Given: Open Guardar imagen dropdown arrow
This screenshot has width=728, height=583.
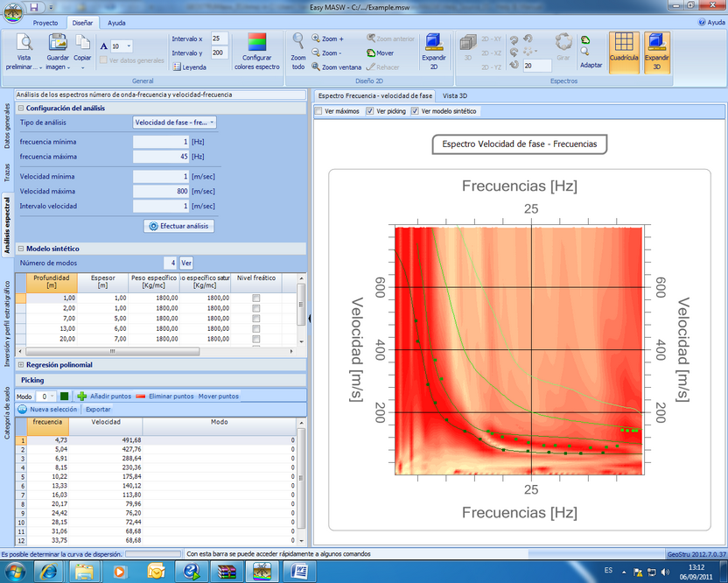Looking at the screenshot, I should click(69, 67).
